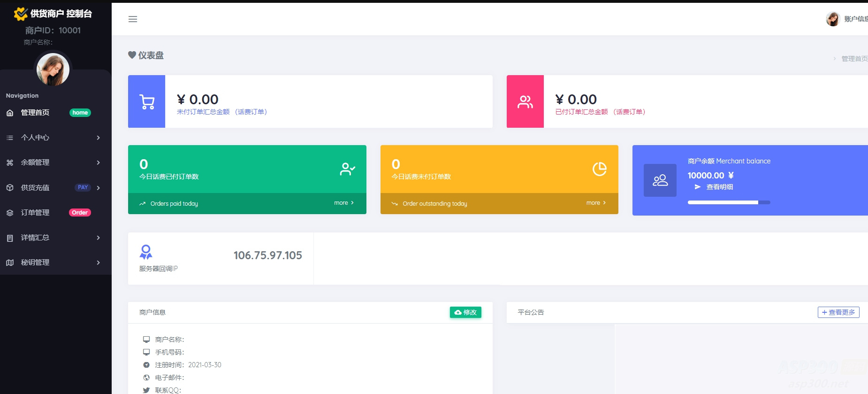Click the top-right account avatar icon
868x394 pixels.
[833, 19]
